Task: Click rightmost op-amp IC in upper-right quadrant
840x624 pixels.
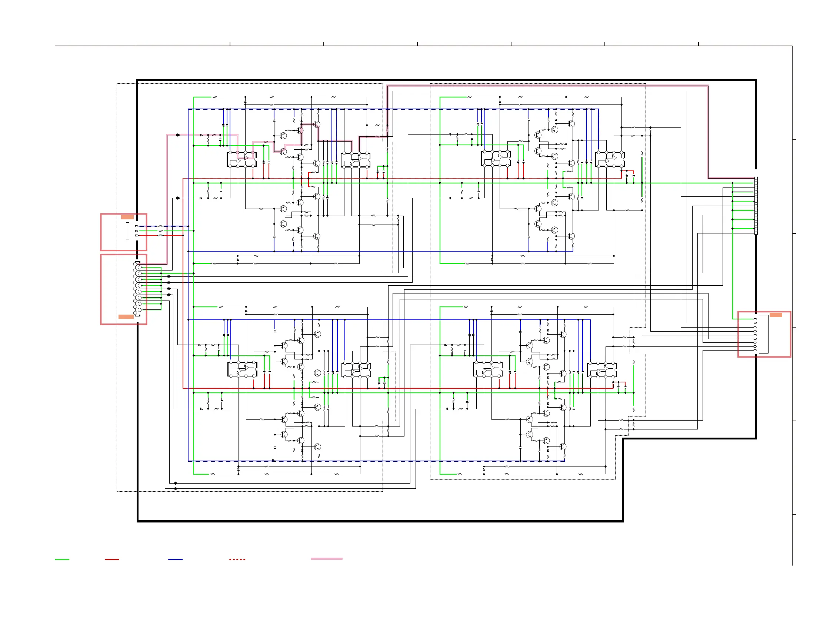Action: click(x=610, y=159)
